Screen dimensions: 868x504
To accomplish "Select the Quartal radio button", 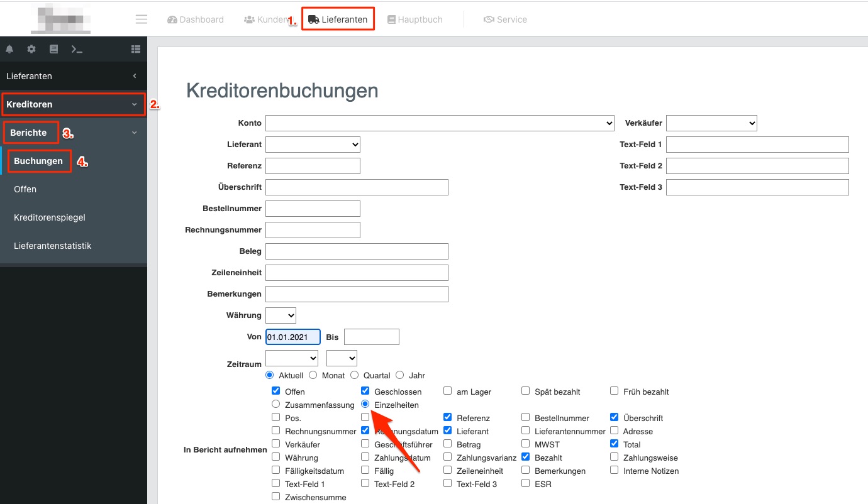I will click(354, 375).
